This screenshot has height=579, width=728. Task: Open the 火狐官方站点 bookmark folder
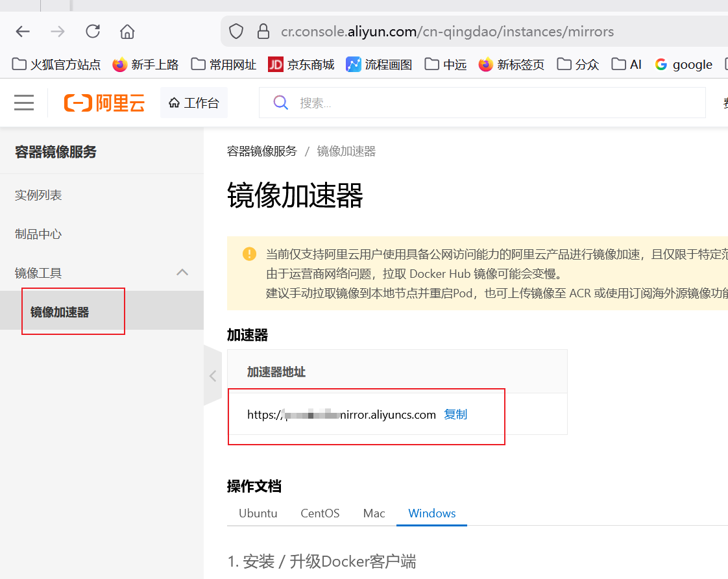coord(56,64)
